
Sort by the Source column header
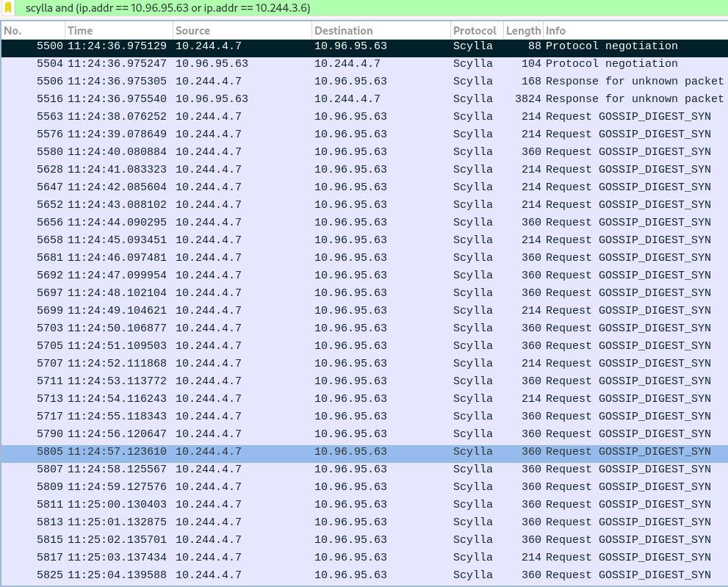(x=242, y=31)
